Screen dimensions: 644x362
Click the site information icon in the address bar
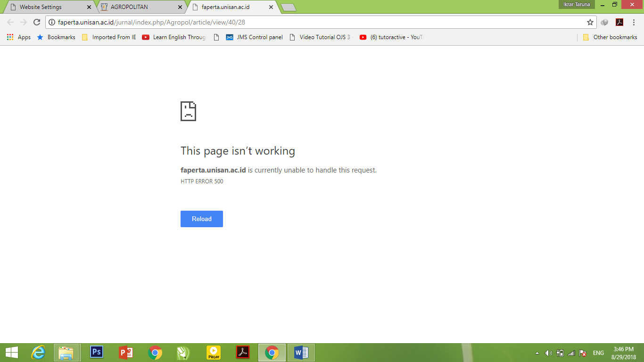[x=51, y=22]
